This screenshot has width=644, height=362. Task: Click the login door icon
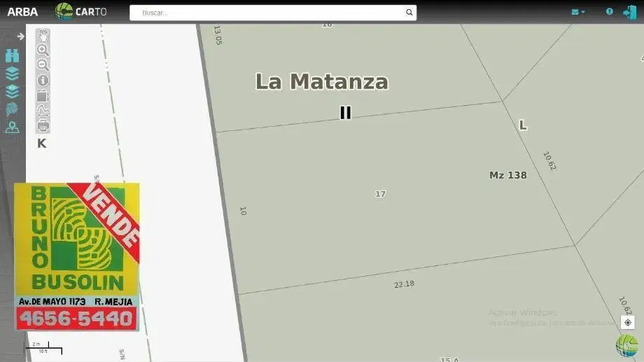coord(629,13)
